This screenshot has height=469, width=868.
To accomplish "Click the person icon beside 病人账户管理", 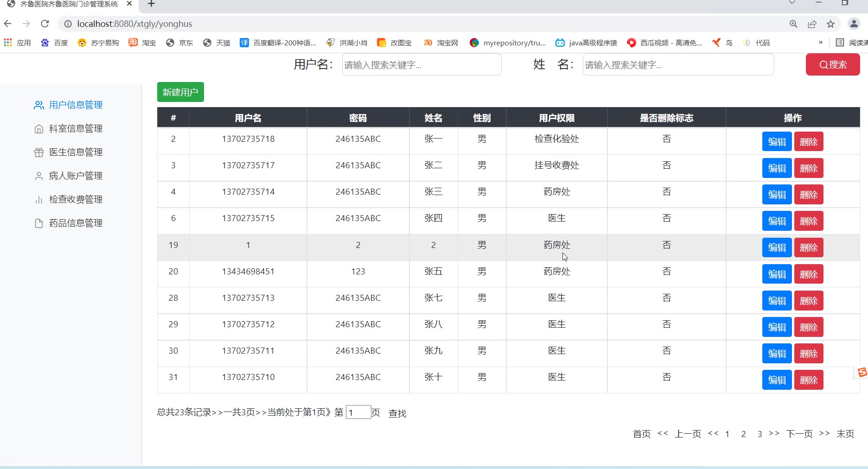I will coord(39,176).
